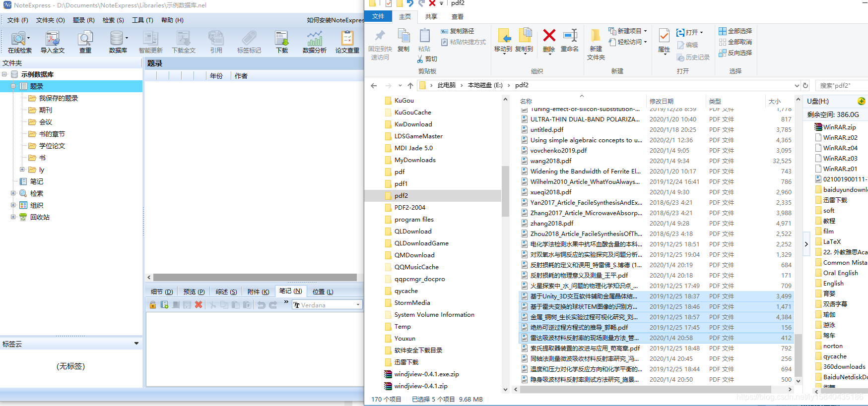This screenshot has height=406, width=868.
Task: Click the Explorer up-directory arrow
Action: [x=410, y=86]
